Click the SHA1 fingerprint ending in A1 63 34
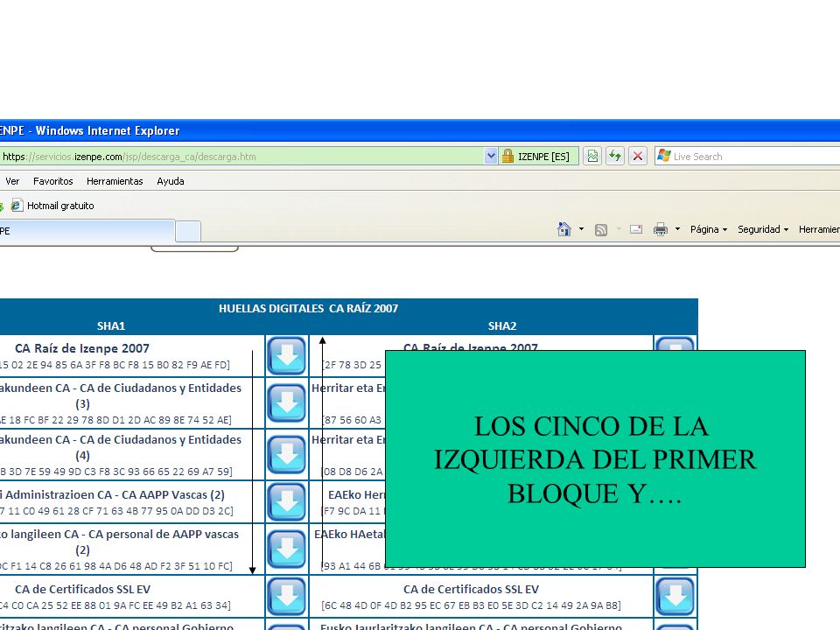Viewport: 840px width, 630px height. point(115,605)
